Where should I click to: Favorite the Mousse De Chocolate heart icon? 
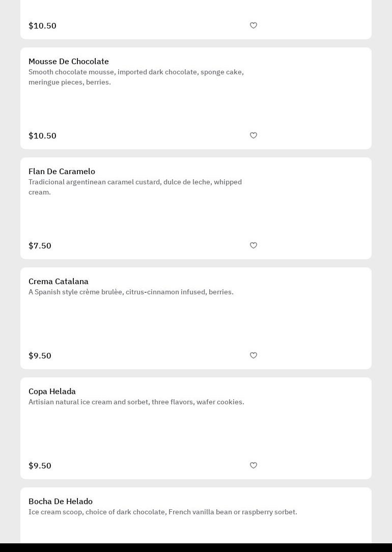coord(254,135)
